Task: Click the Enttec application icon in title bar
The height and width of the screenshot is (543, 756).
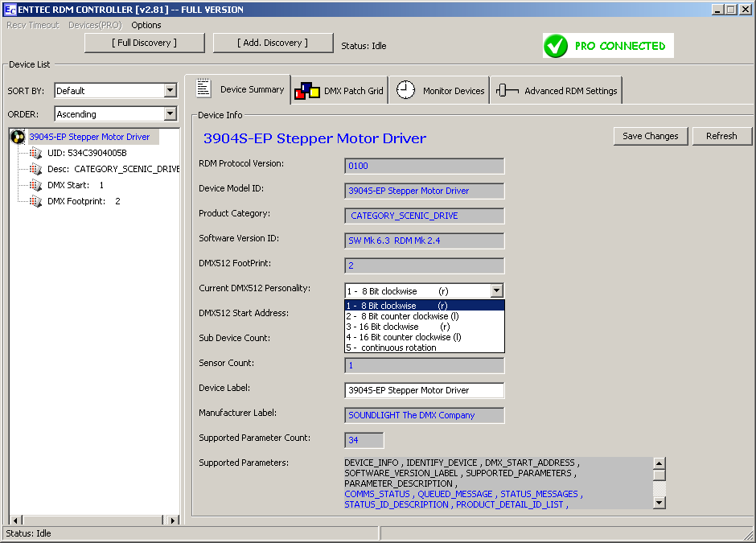Action: point(10,9)
